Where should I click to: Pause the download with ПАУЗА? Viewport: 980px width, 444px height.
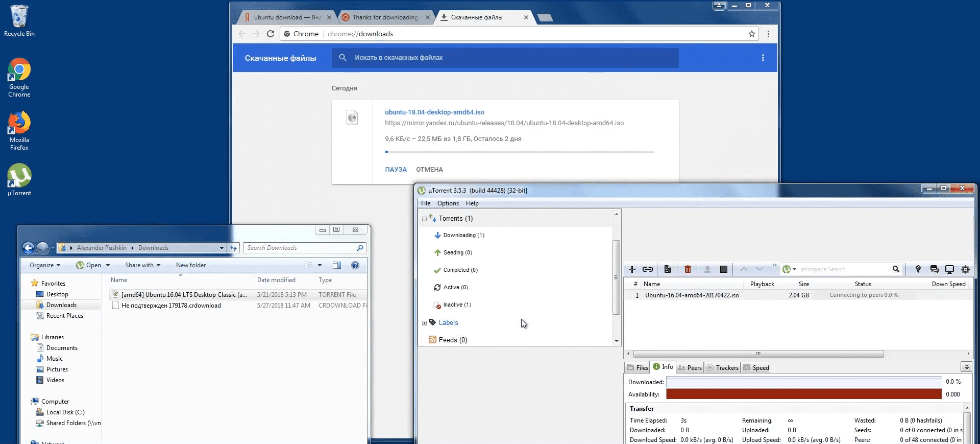tap(396, 170)
